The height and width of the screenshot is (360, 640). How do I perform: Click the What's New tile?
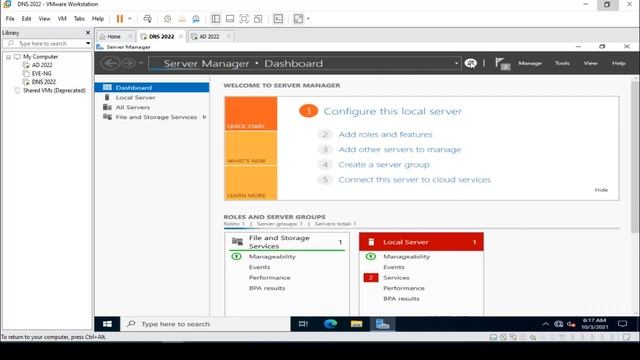point(251,148)
